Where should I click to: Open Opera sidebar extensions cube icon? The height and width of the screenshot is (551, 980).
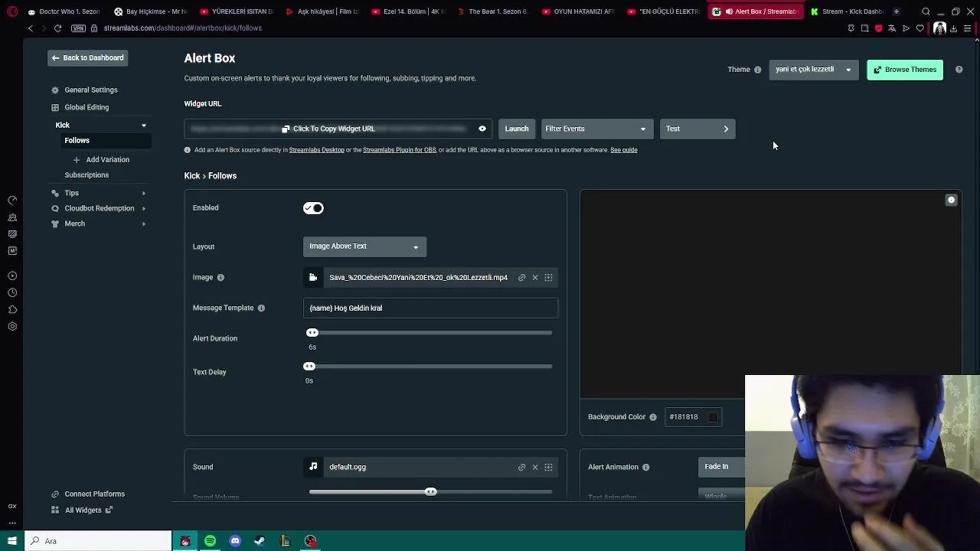click(12, 309)
